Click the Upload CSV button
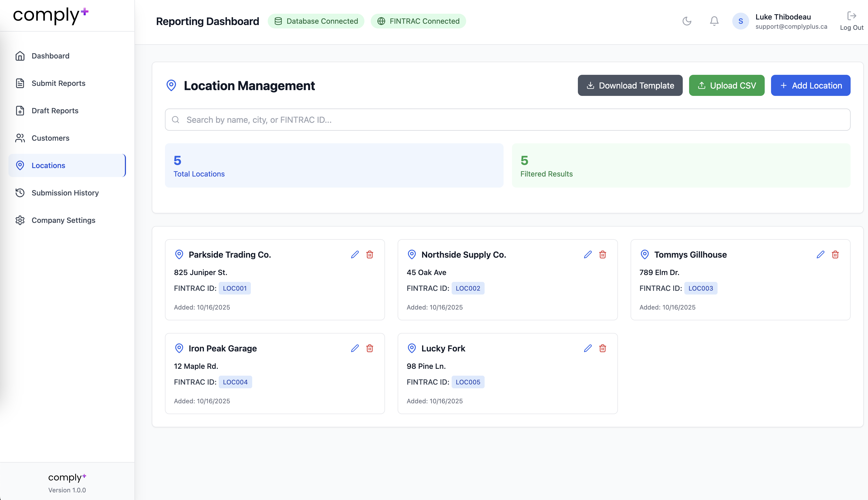The height and width of the screenshot is (500, 868). tap(726, 85)
